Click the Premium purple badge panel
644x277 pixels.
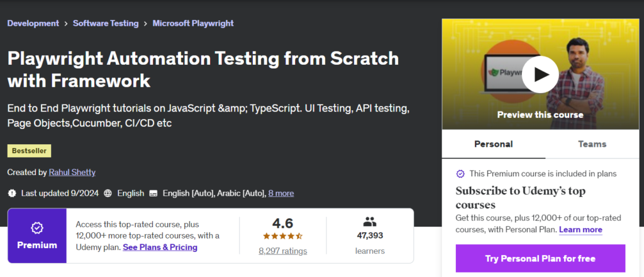click(x=37, y=235)
